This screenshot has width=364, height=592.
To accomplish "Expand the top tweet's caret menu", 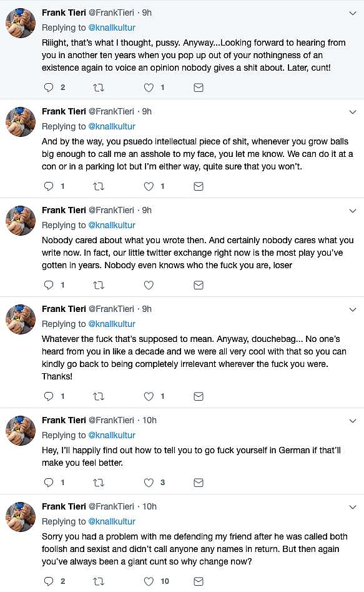I will [353, 14].
